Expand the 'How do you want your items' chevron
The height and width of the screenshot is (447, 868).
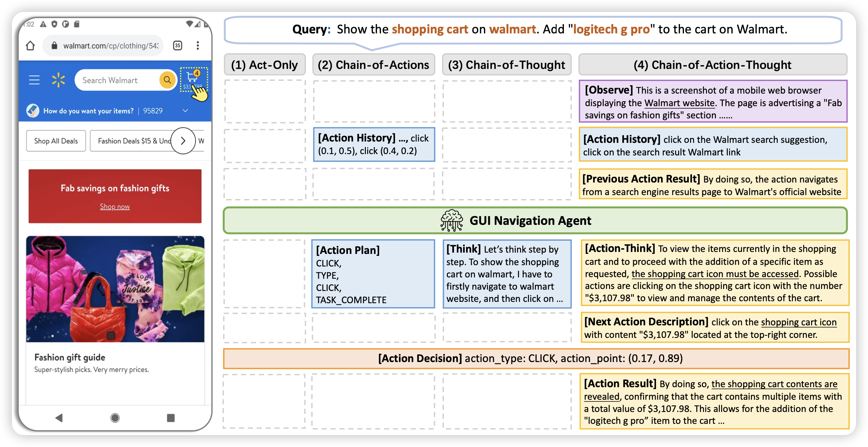(x=185, y=111)
